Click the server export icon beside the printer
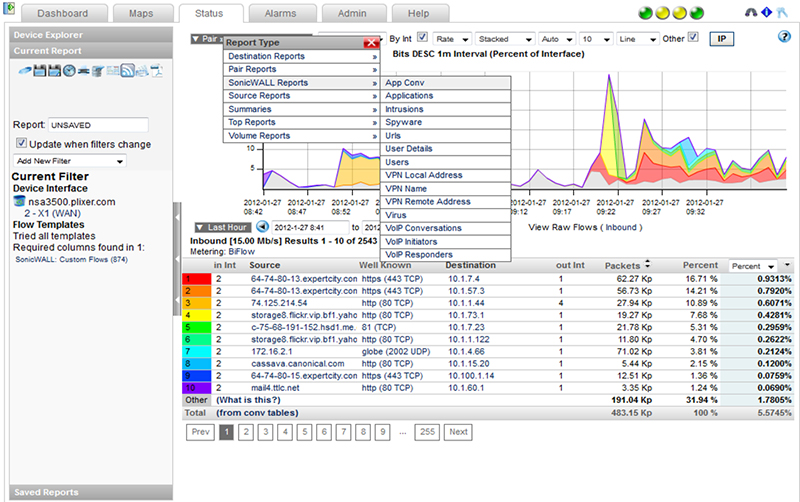The image size is (800, 502). coord(98,70)
